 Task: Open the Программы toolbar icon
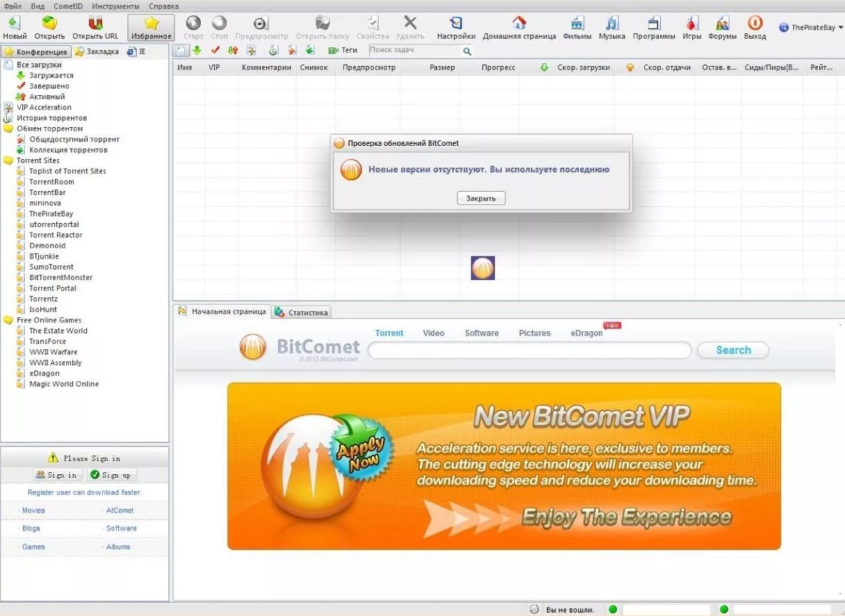tap(654, 27)
